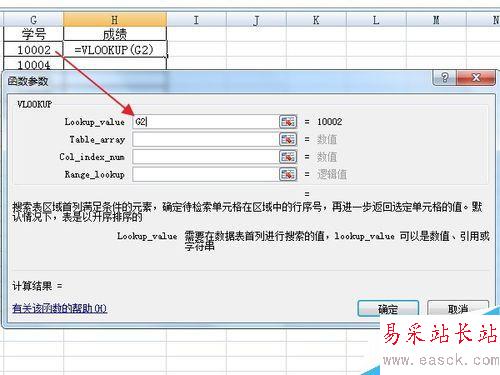Select column I header

[x=196, y=20]
